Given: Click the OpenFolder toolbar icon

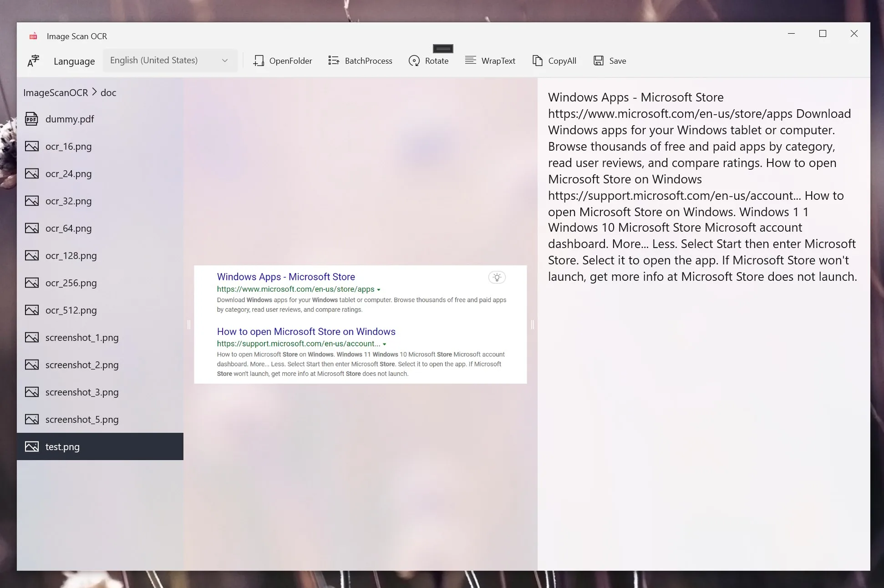Looking at the screenshot, I should [x=259, y=61].
